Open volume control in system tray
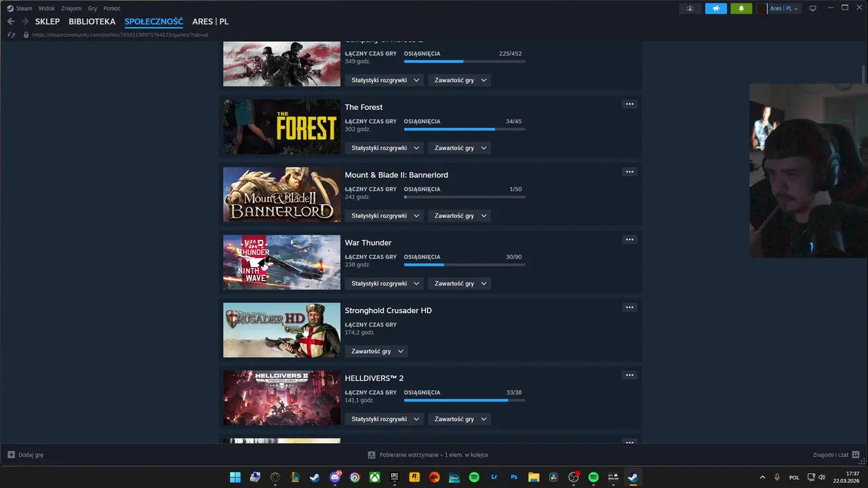This screenshot has width=868, height=488. pos(822,477)
